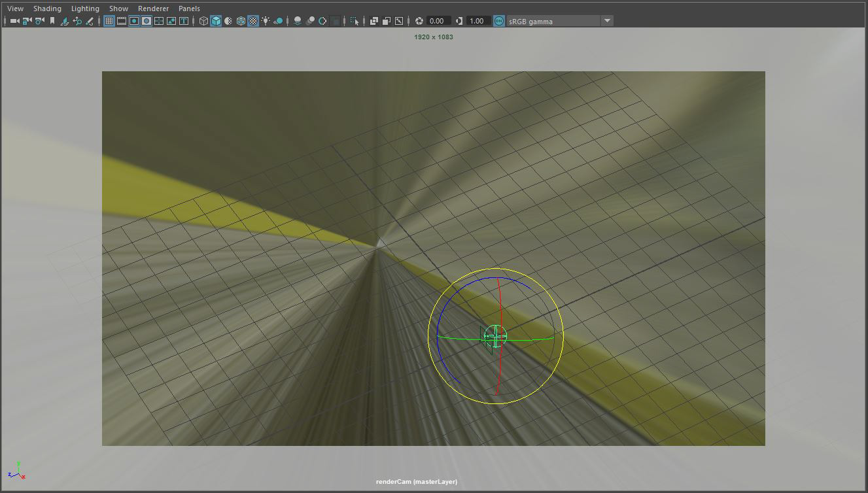The height and width of the screenshot is (493, 868).
Task: Toggle the X-Ray display icon
Action: (x=374, y=21)
